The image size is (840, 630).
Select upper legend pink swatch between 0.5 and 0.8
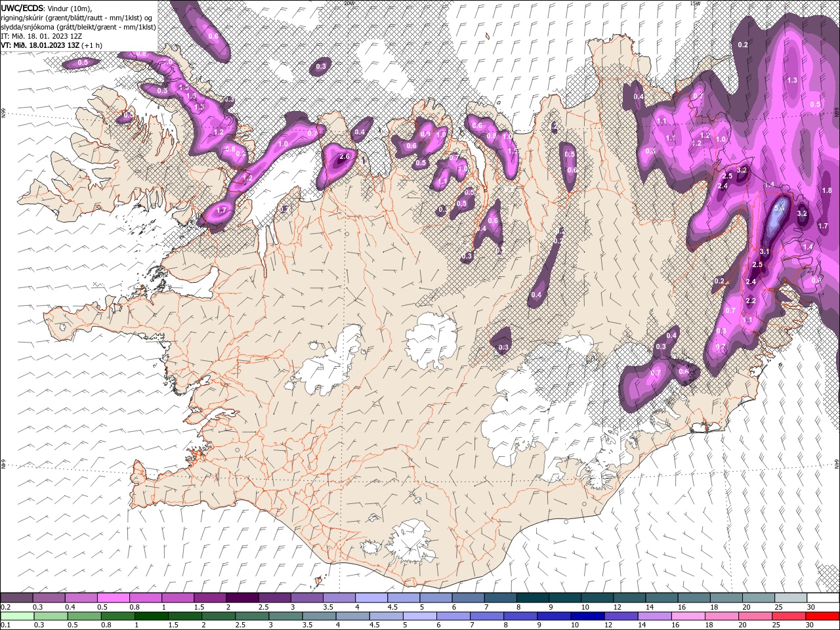click(x=113, y=597)
